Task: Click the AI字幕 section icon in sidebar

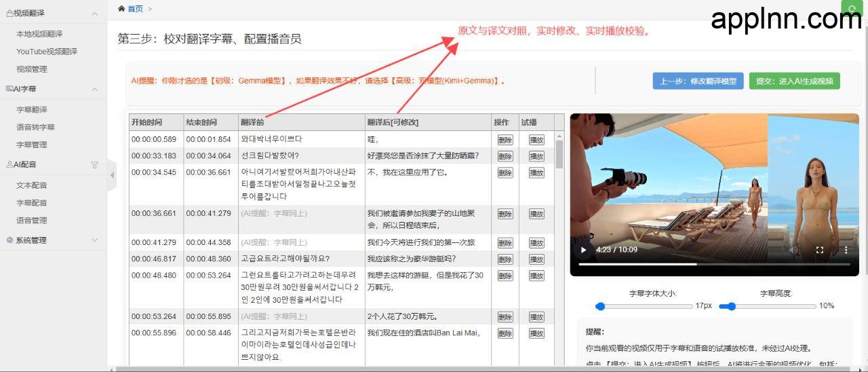Action: coord(9,88)
